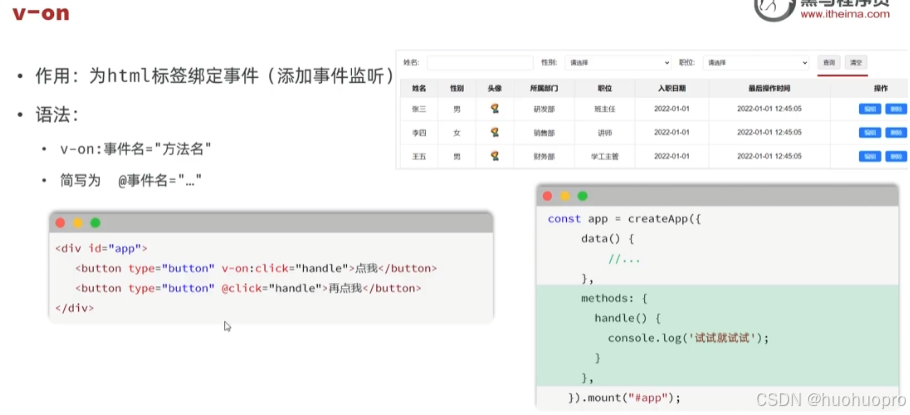This screenshot has width=910, height=415.
Task: Click the }).mount("#app"); line
Action: click(x=624, y=398)
